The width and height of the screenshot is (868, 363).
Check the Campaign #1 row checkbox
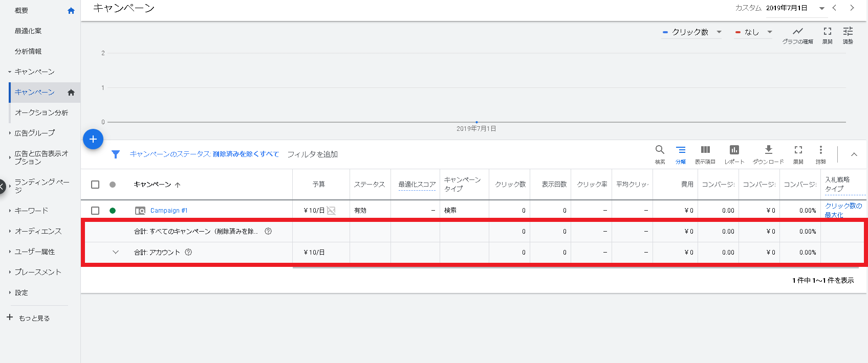(95, 211)
